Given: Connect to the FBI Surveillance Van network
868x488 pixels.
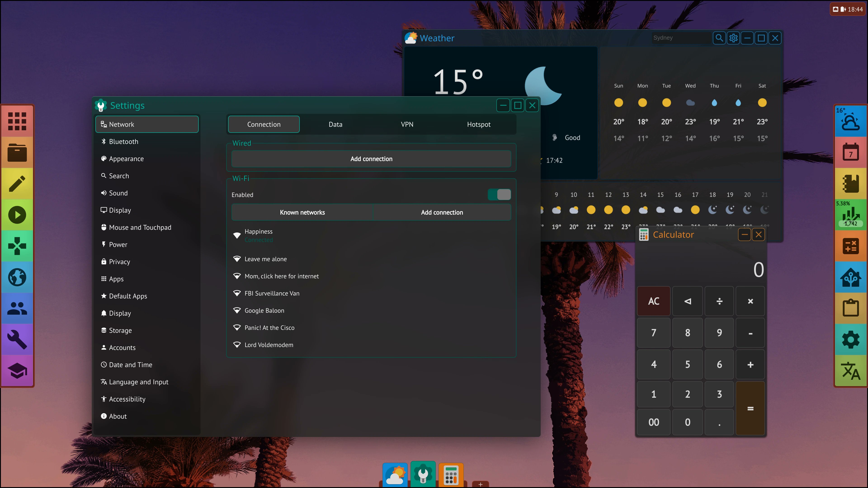Looking at the screenshot, I should pyautogui.click(x=271, y=293).
